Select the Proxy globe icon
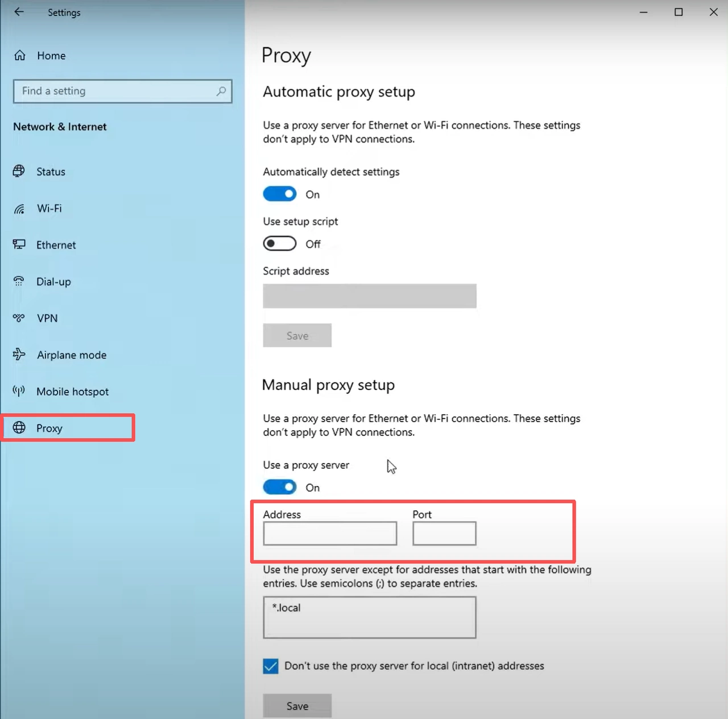The image size is (728, 719). click(x=20, y=427)
